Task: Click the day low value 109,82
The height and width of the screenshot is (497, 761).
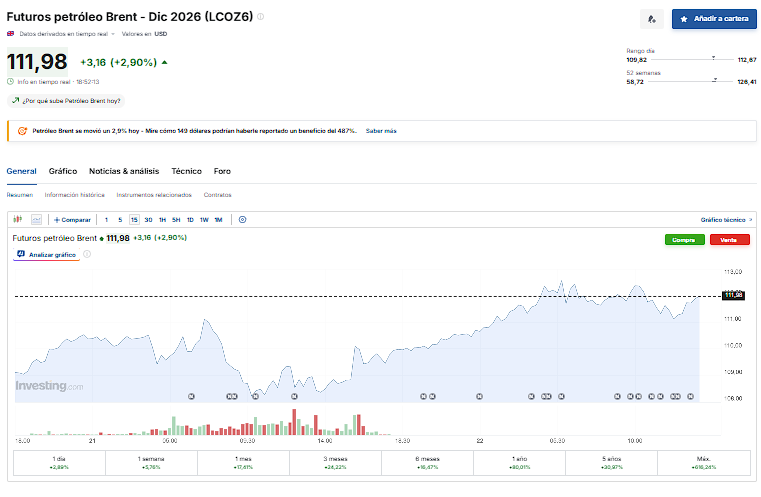Action: 636,60
